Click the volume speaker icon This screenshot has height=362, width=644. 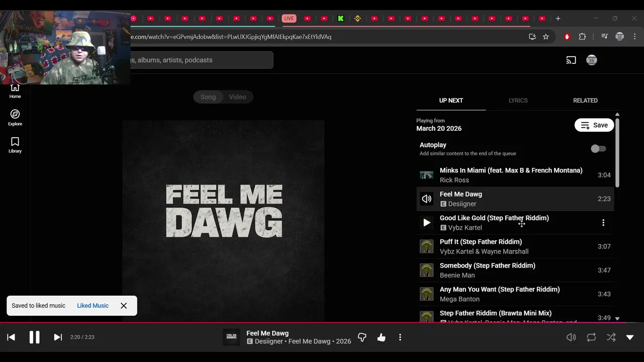click(x=571, y=337)
